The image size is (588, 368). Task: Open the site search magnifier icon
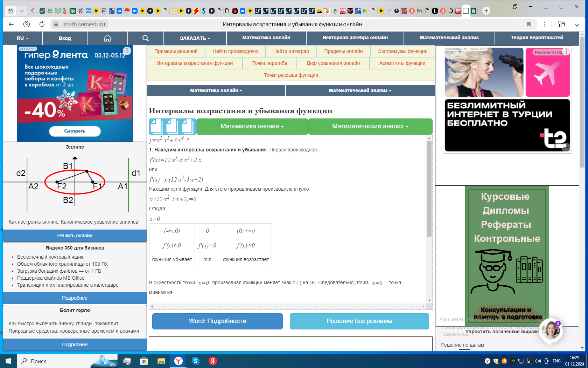[146, 38]
